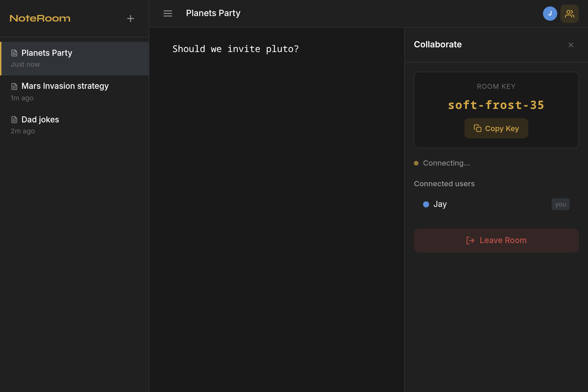
Task: Create a new note with the plus icon
Action: (130, 19)
